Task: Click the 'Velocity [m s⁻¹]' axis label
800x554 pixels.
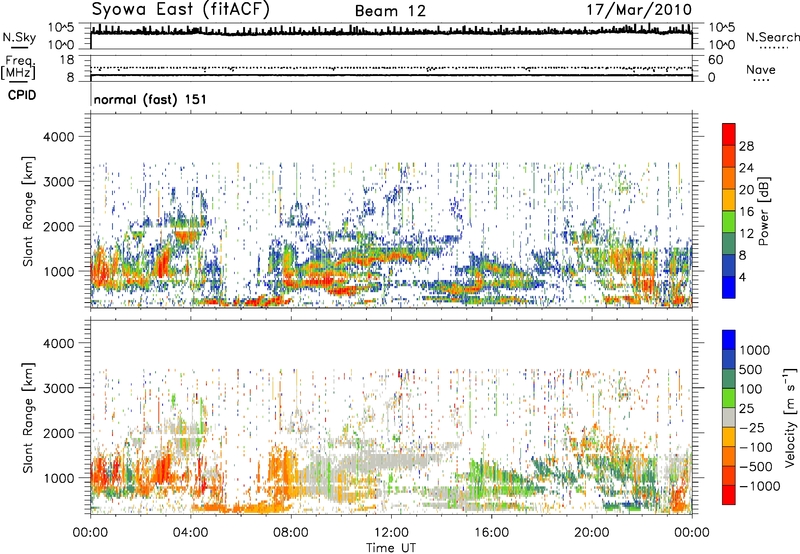Action: pyautogui.click(x=790, y=417)
